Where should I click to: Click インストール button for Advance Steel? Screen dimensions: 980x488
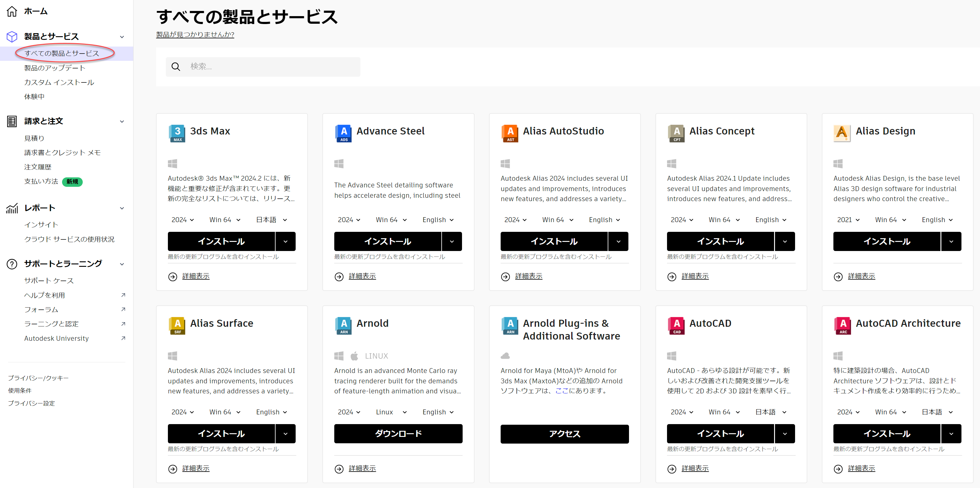388,241
